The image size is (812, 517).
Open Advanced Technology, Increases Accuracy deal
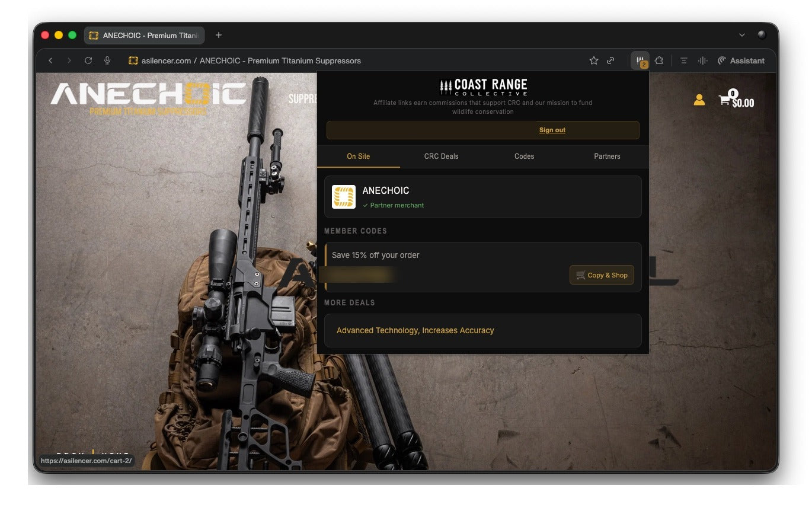click(415, 330)
